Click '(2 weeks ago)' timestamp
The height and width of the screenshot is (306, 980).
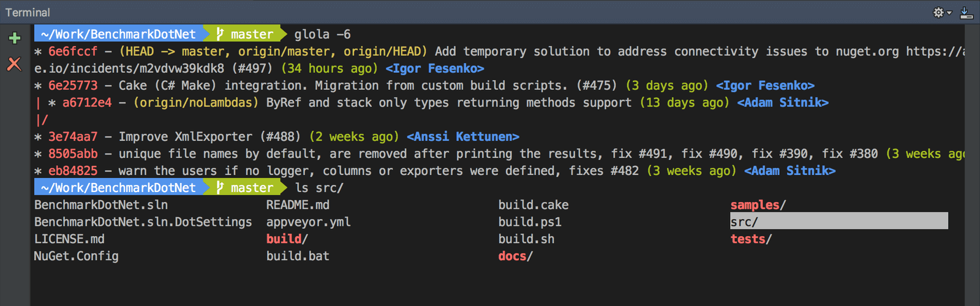click(x=354, y=137)
